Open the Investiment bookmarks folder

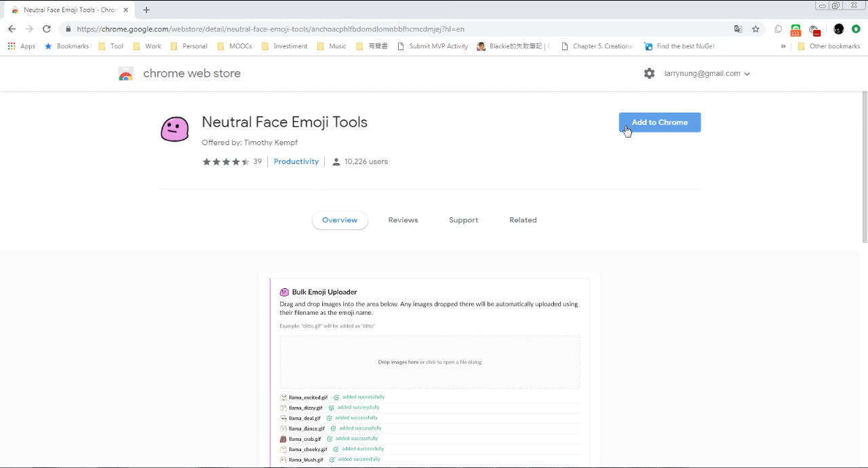point(284,46)
